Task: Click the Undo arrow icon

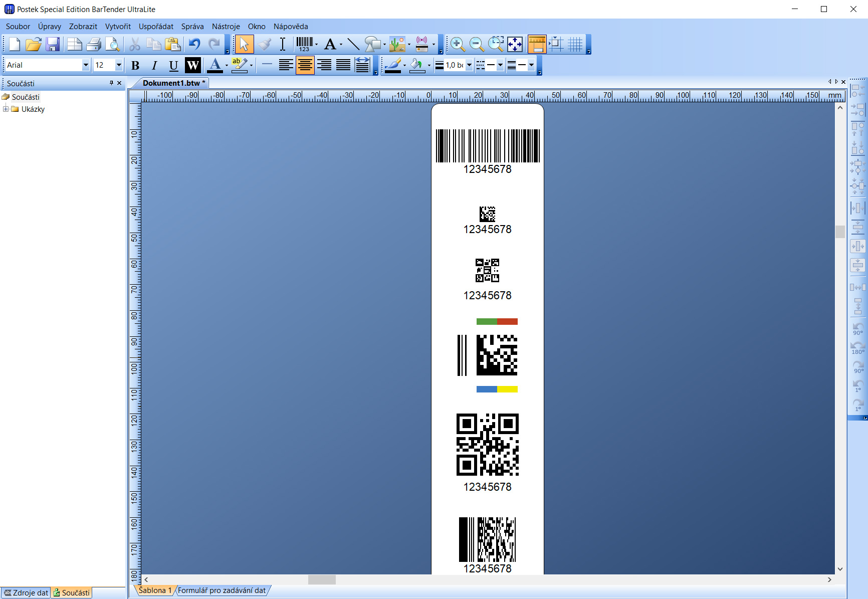Action: click(x=194, y=44)
